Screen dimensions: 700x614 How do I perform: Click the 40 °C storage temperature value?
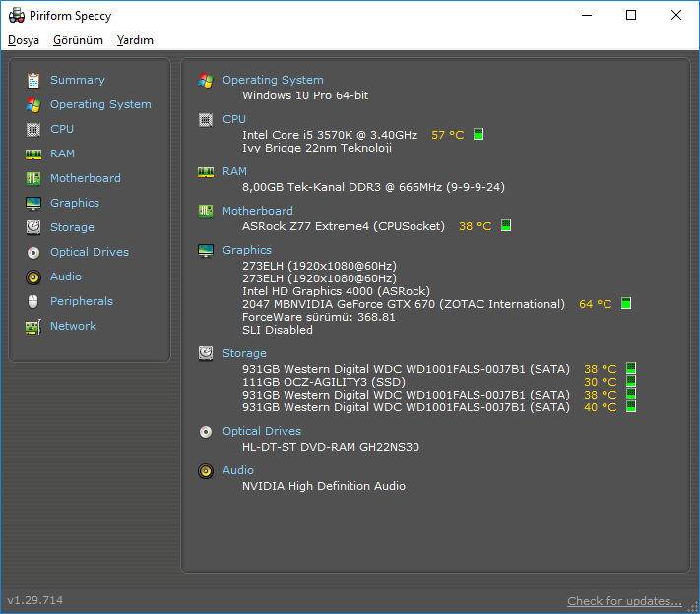point(600,407)
